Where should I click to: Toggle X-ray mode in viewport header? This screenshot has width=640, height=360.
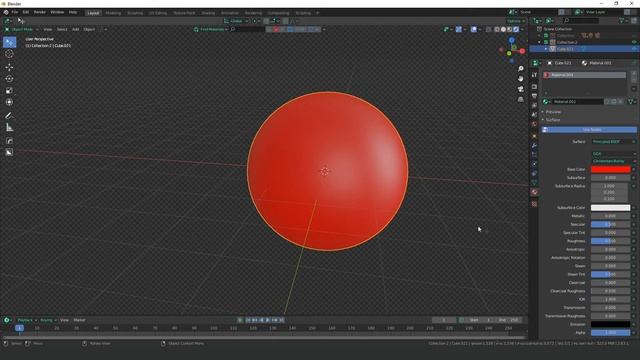[x=489, y=29]
